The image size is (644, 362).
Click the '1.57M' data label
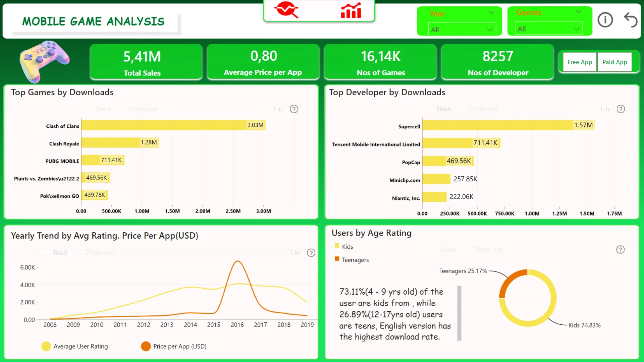click(583, 125)
